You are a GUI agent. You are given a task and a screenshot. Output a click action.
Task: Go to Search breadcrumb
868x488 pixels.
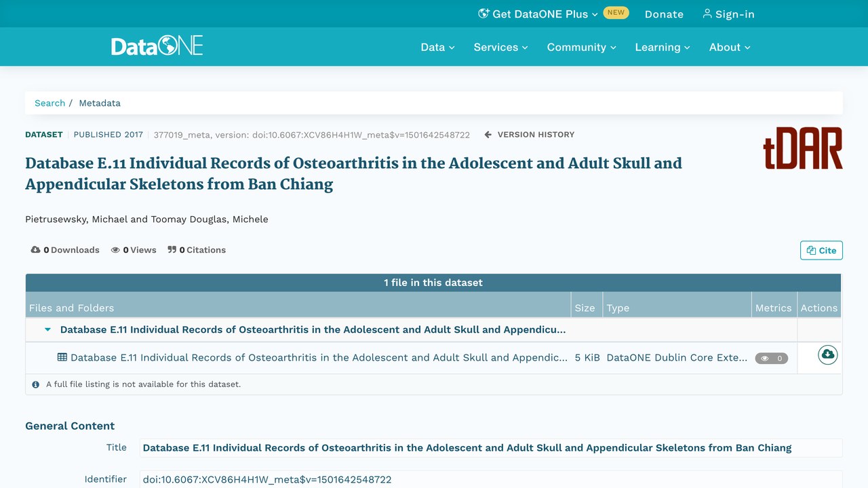[x=50, y=103]
